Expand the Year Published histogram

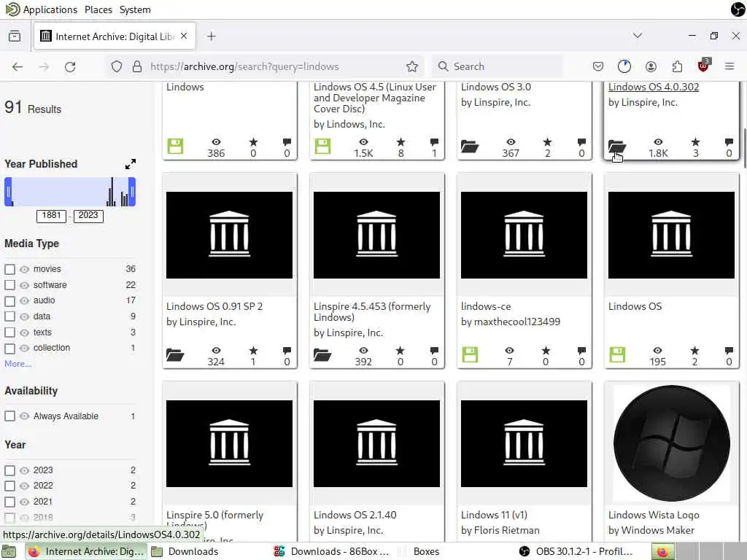pos(131,164)
